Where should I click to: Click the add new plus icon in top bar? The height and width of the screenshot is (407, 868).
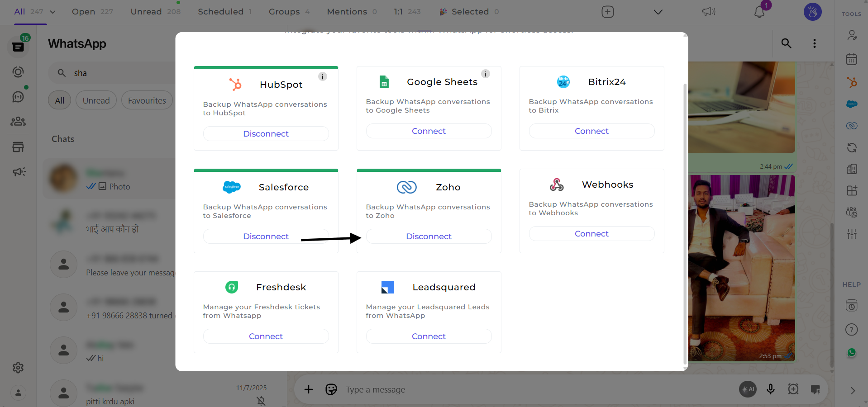[608, 12]
